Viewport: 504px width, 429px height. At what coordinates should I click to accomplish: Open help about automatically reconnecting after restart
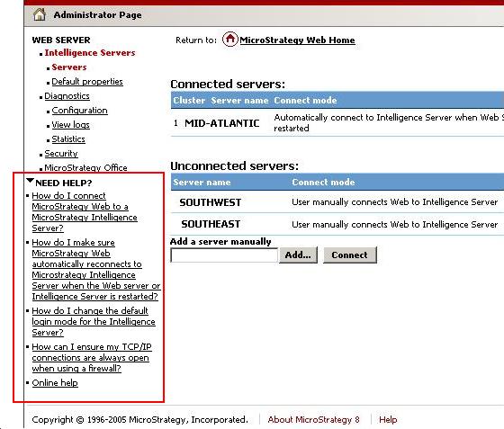(95, 270)
